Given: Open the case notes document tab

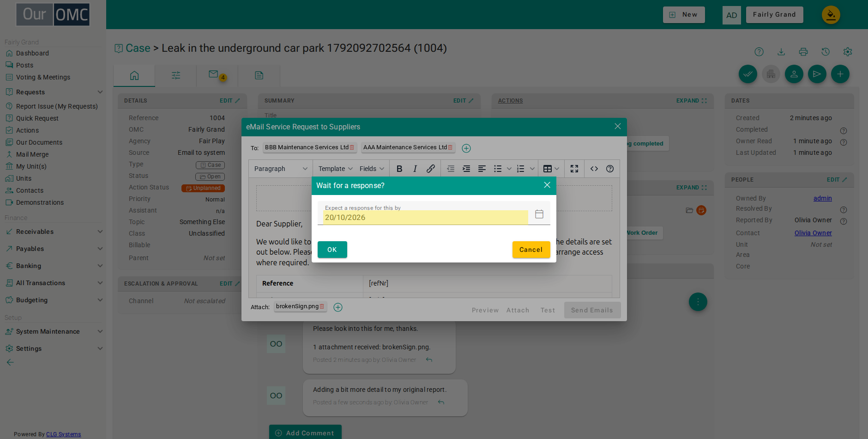Looking at the screenshot, I should pyautogui.click(x=259, y=75).
